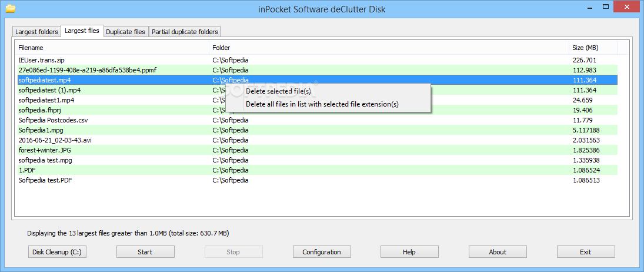Click the Start button

pyautogui.click(x=145, y=252)
